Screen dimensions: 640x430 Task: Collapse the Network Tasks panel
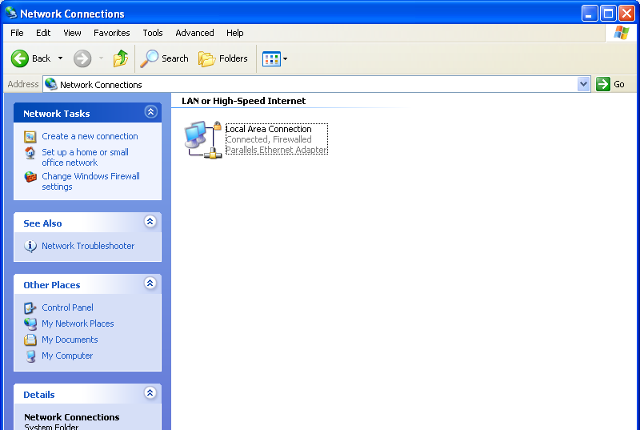tap(150, 113)
